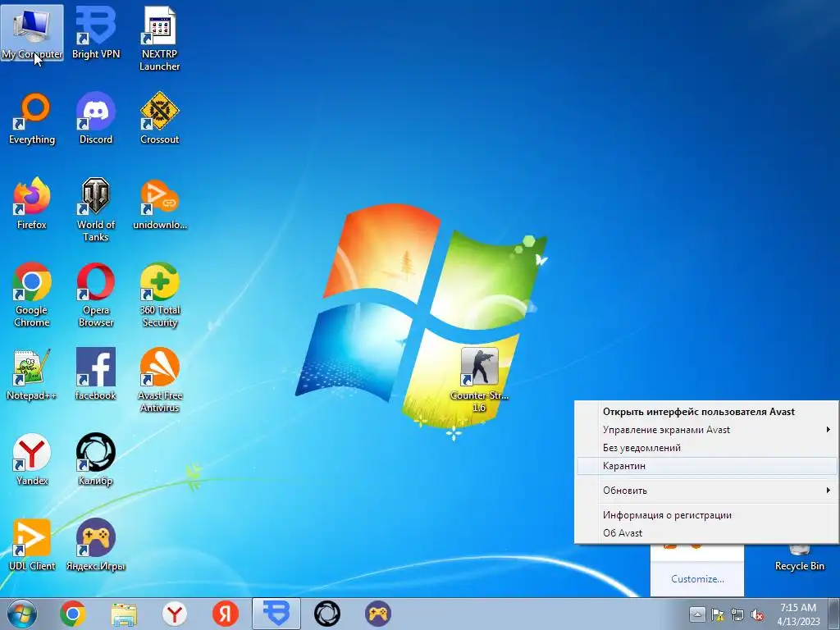Viewport: 840px width, 630px height.
Task: Click the Yandex desktop shortcut
Action: 32,459
